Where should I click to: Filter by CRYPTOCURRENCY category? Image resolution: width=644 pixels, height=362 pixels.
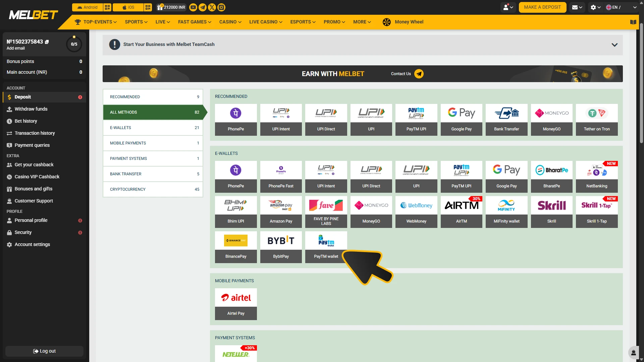coord(153,189)
